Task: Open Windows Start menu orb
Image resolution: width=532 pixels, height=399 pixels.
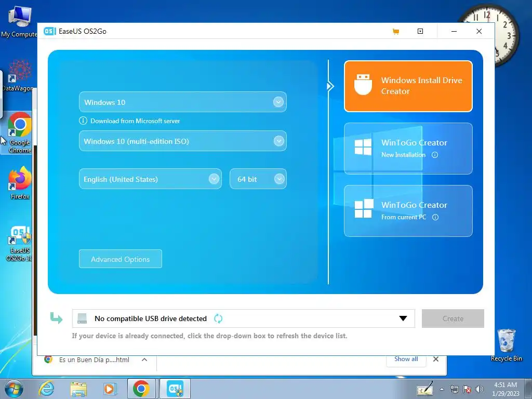Action: click(14, 389)
